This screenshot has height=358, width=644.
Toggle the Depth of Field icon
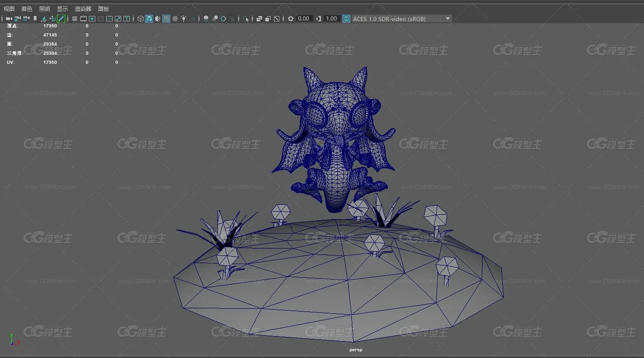click(x=232, y=19)
